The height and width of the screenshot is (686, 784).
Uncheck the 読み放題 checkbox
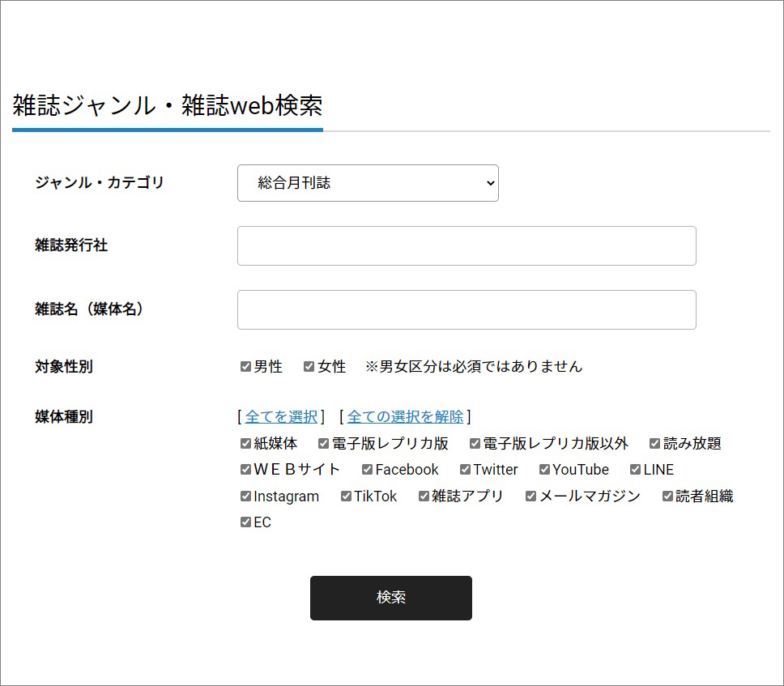point(655,444)
